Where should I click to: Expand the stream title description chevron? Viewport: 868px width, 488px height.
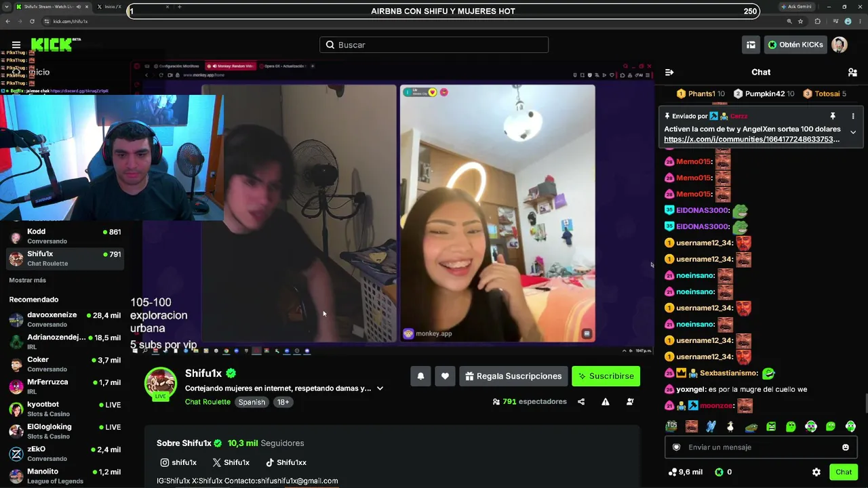point(380,388)
